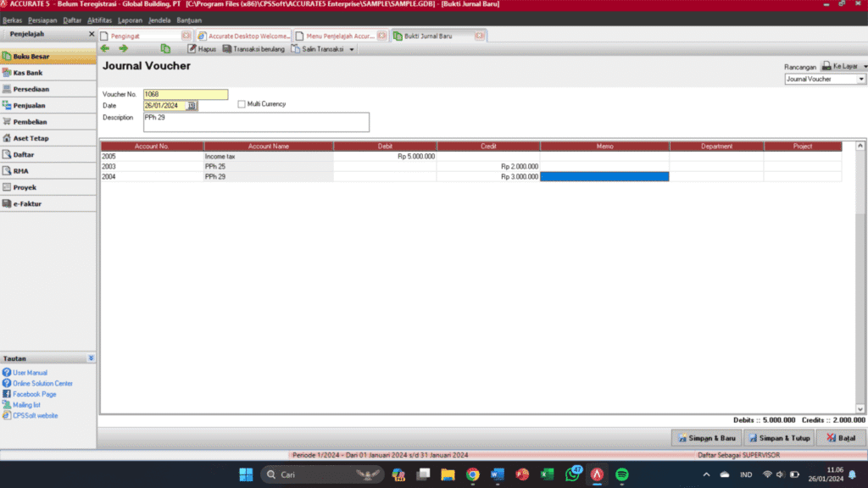Screen dimensions: 868x488
Task: Click the green back arrow icon
Action: pyautogui.click(x=105, y=49)
